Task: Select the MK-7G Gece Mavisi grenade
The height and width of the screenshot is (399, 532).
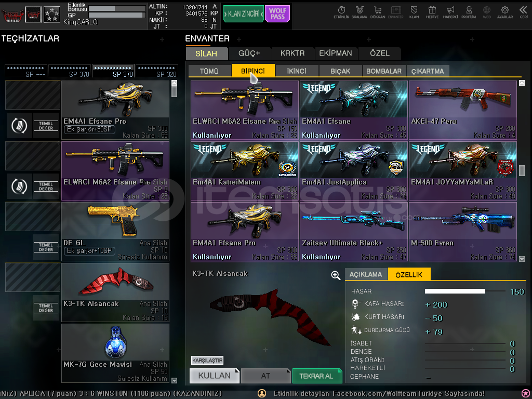Action: click(115, 353)
